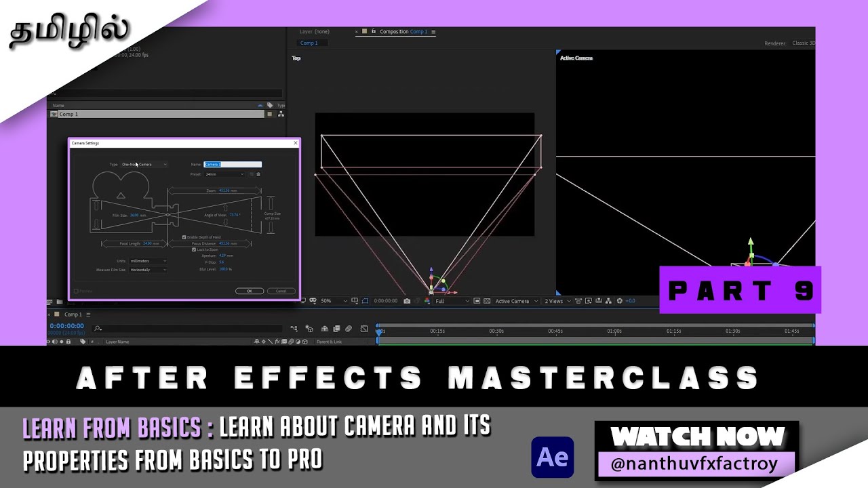Toggle hide shy layers icon
The width and height of the screenshot is (868, 488).
324,328
